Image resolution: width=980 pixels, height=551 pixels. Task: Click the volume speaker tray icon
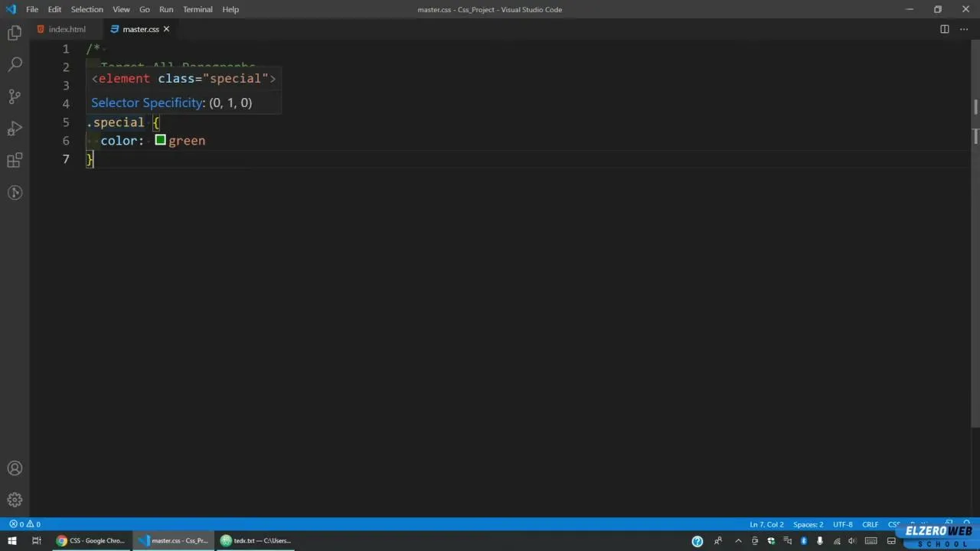[x=853, y=541]
